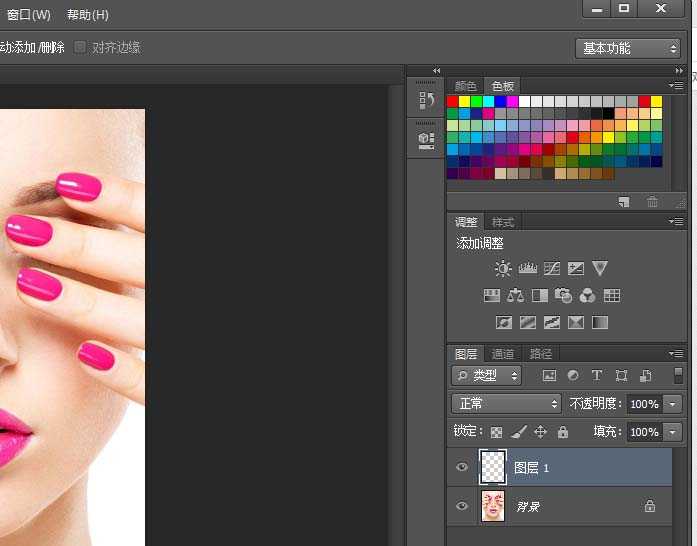Add a Channel Mixer adjustment
697x546 pixels.
coord(588,296)
